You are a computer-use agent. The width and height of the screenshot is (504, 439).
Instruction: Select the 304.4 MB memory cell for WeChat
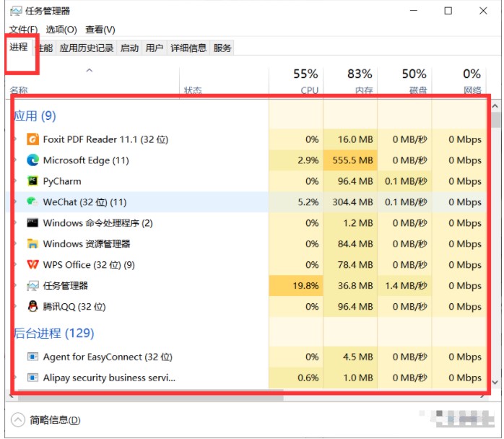350,202
